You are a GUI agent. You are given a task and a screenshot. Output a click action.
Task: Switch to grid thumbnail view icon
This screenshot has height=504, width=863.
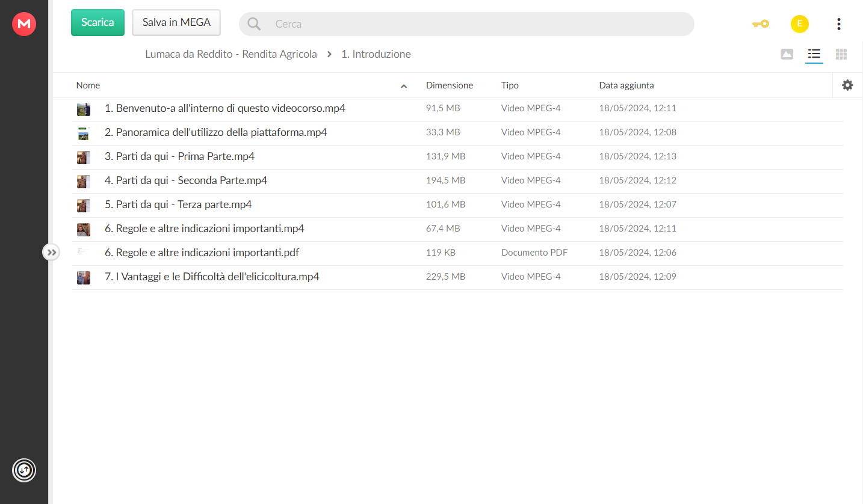point(841,54)
